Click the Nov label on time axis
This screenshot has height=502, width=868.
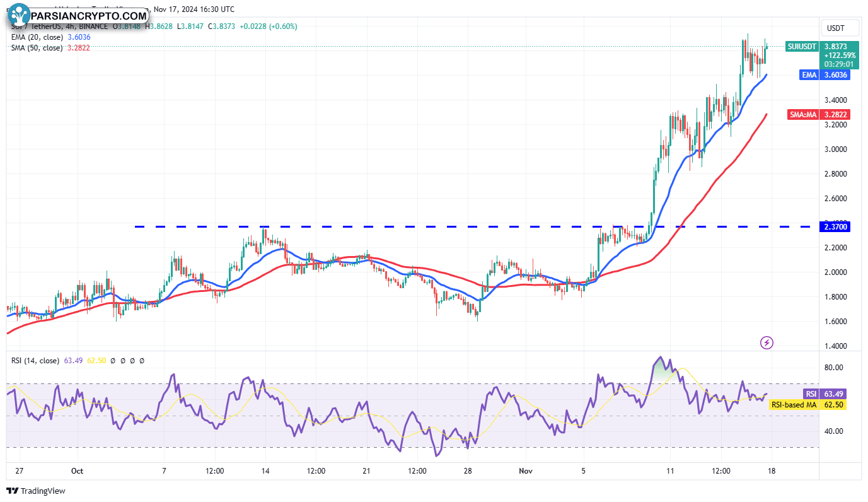pyautogui.click(x=525, y=471)
